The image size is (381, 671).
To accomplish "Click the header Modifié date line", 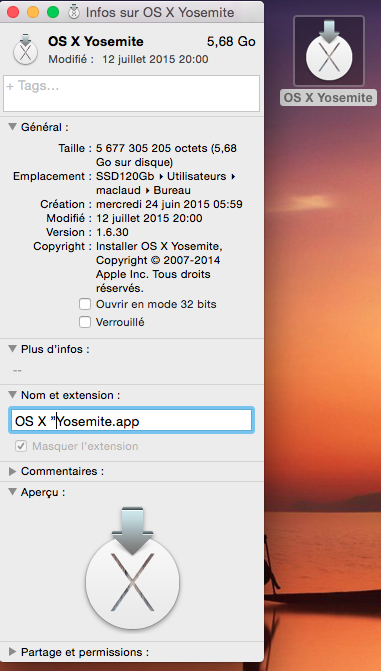I will 128,59.
